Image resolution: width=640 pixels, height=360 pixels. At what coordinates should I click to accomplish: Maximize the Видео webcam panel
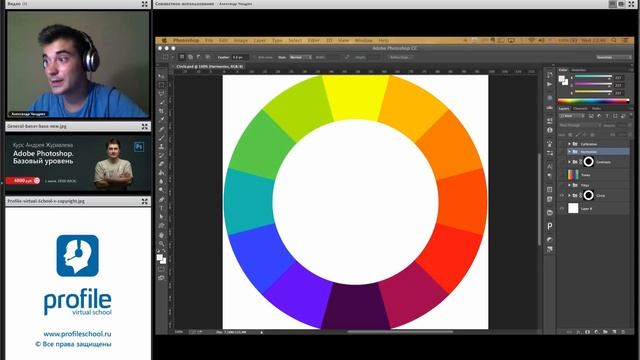click(x=144, y=4)
